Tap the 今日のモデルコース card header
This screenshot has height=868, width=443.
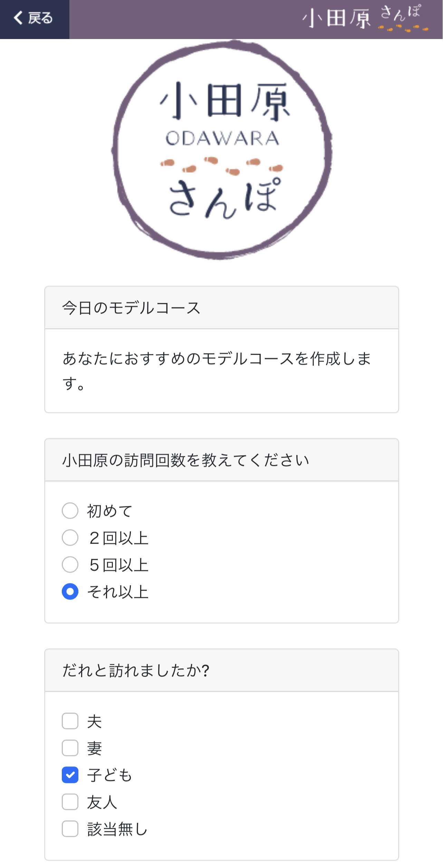tap(222, 308)
